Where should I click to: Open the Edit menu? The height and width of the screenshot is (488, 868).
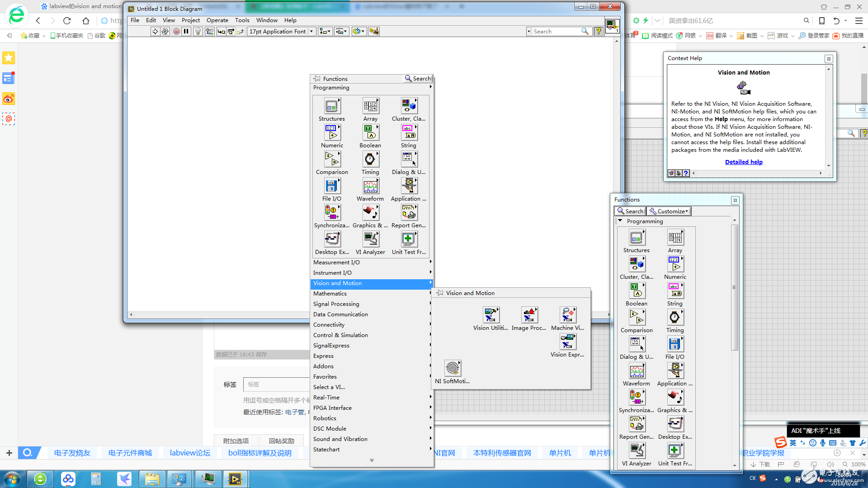151,20
